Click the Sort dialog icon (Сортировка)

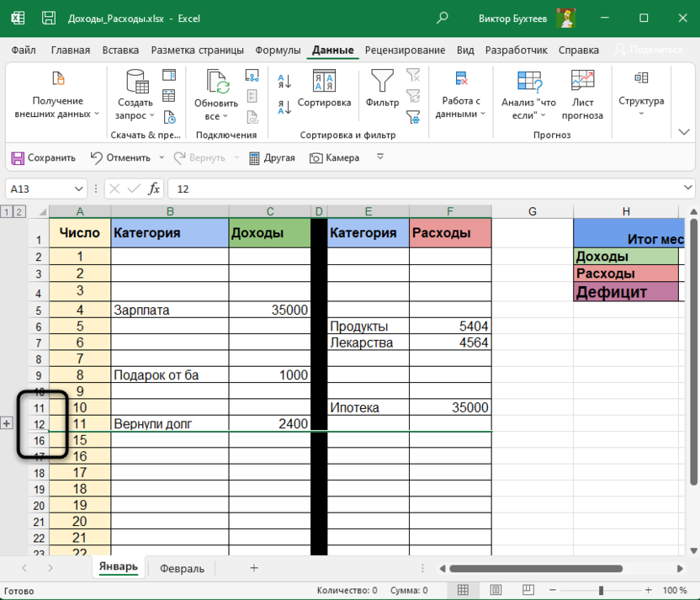[x=324, y=88]
